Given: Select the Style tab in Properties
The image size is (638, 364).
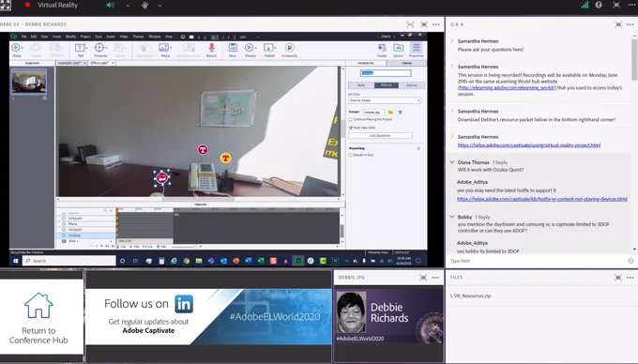Looking at the screenshot, I should 361,85.
